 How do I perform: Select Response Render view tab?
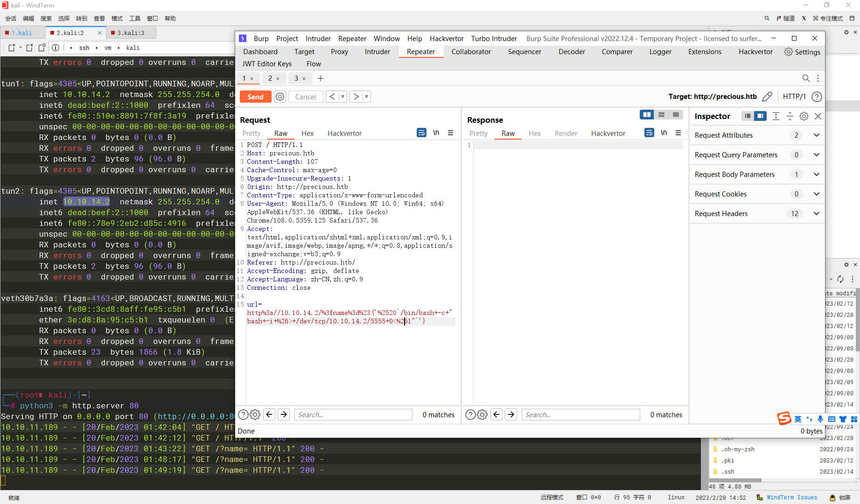click(x=566, y=133)
